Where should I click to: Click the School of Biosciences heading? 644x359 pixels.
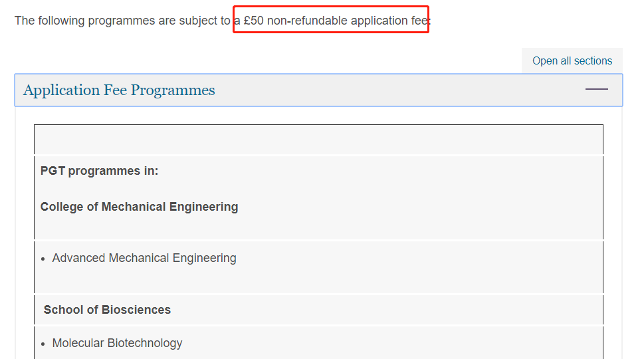107,310
